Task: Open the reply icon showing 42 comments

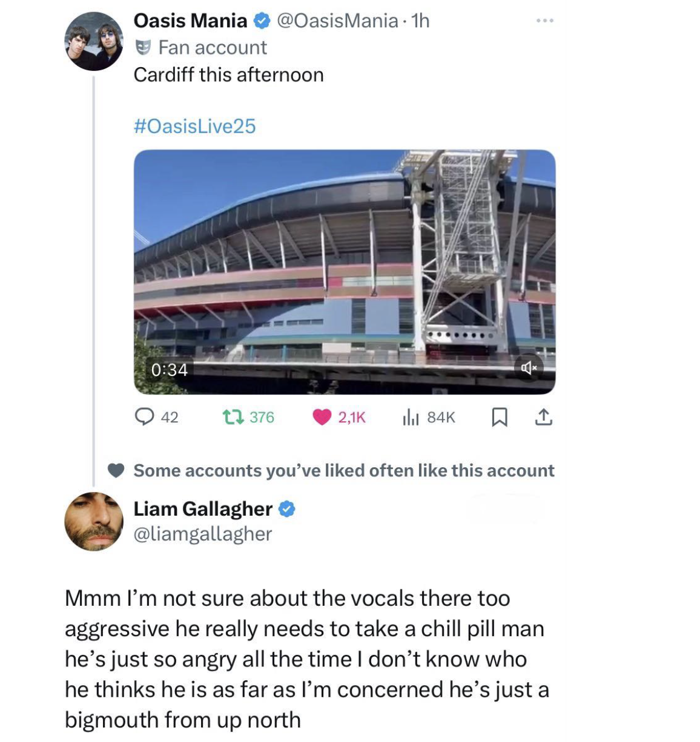Action: [145, 417]
